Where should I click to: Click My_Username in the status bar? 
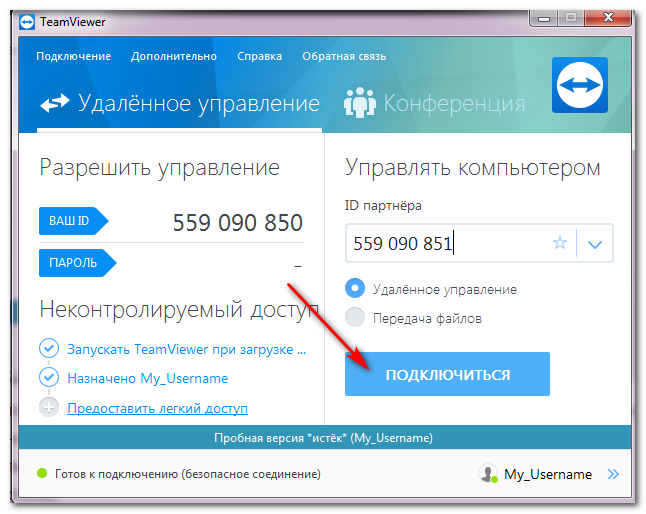coord(548,474)
